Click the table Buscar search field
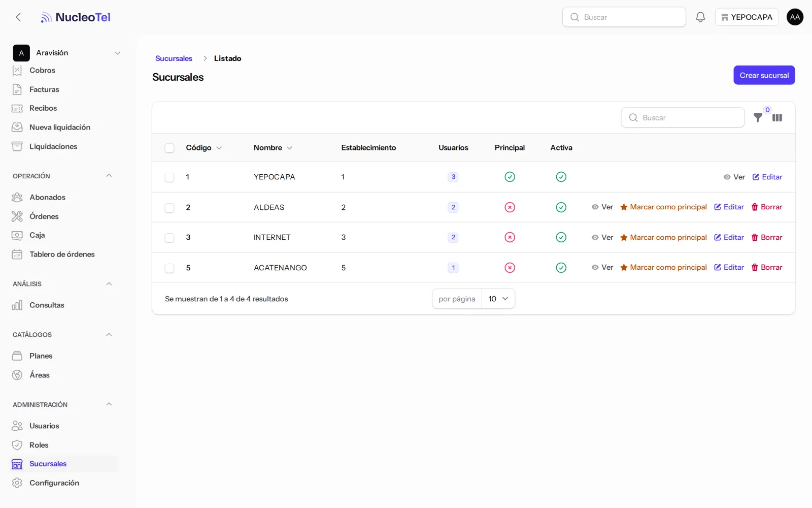Viewport: 812px width, 508px height. click(683, 117)
